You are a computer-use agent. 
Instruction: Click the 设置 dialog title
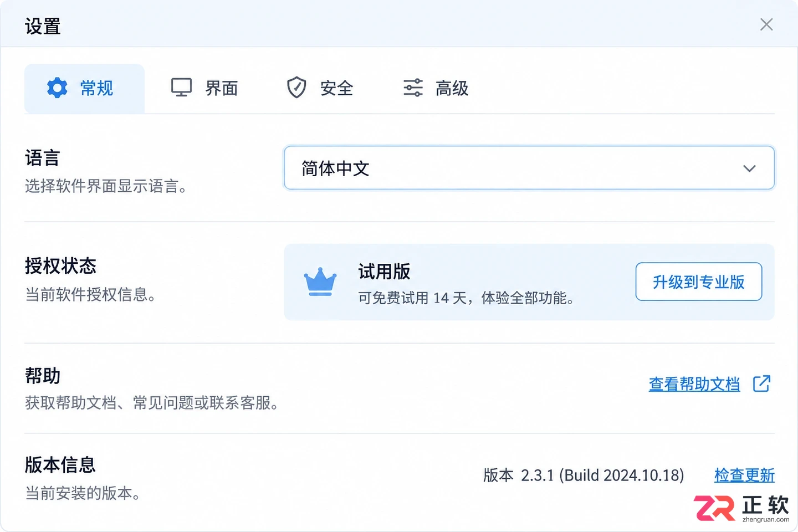pos(43,26)
